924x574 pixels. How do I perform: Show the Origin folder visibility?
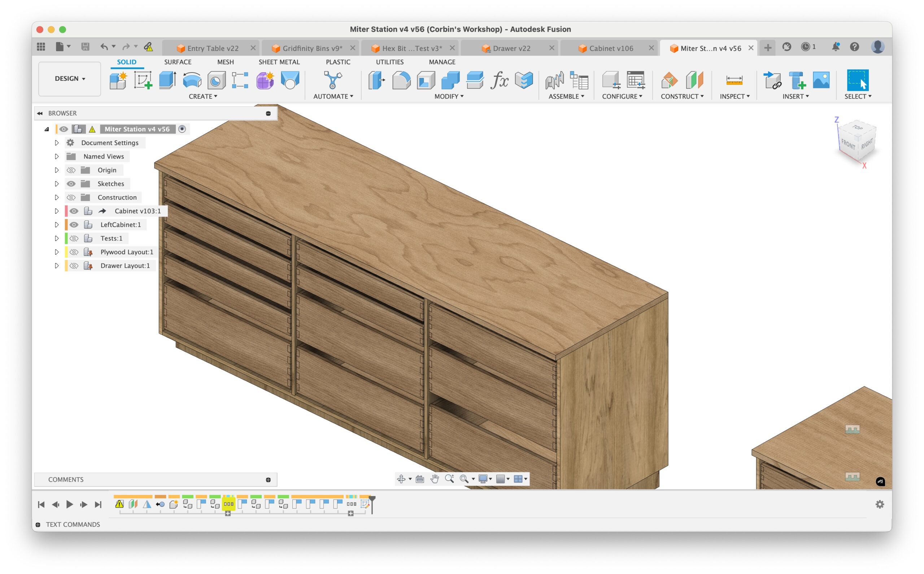coord(71,170)
